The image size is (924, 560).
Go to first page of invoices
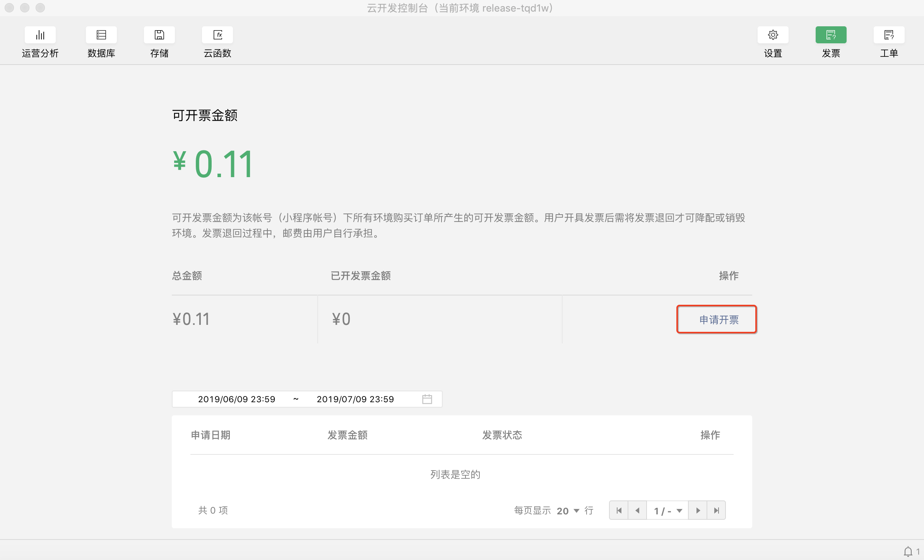tap(619, 510)
